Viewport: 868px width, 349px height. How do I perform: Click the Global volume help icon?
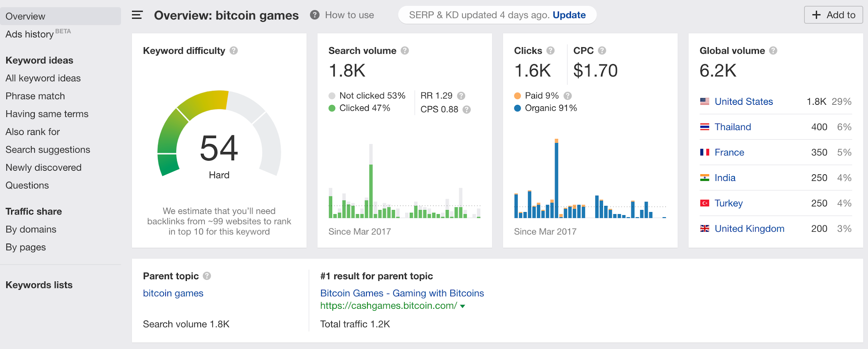(x=773, y=51)
